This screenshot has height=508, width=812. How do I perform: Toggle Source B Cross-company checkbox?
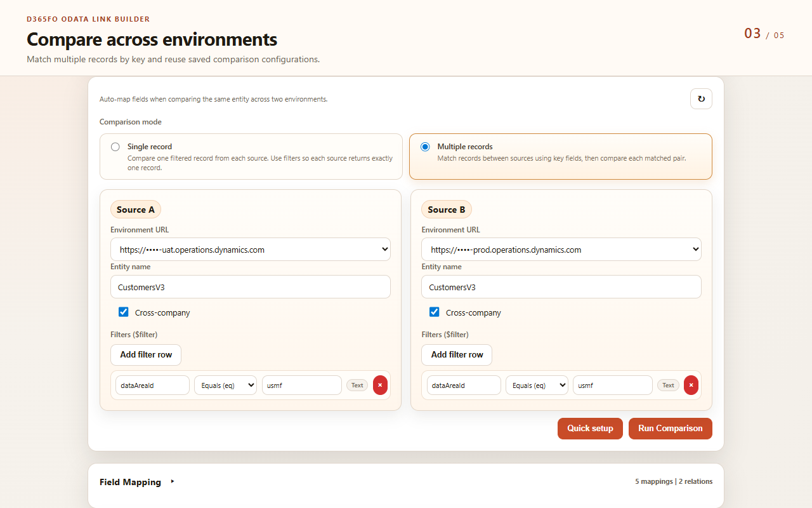click(435, 312)
